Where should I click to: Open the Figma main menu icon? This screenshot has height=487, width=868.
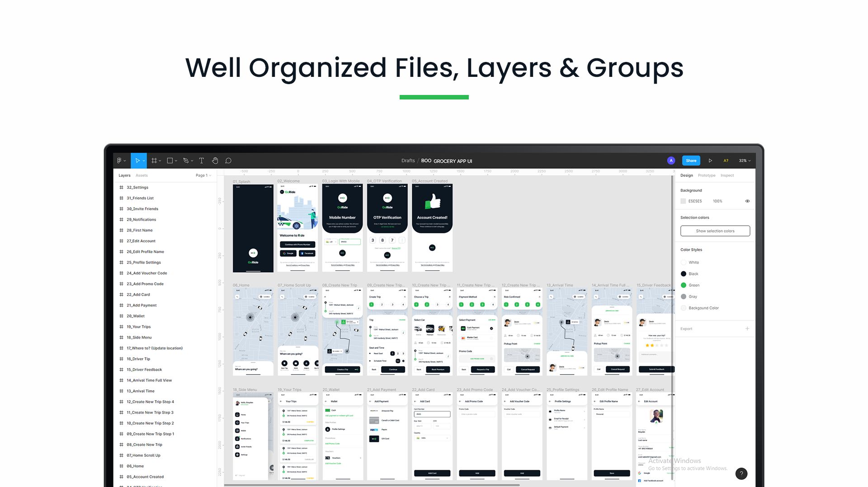point(119,161)
